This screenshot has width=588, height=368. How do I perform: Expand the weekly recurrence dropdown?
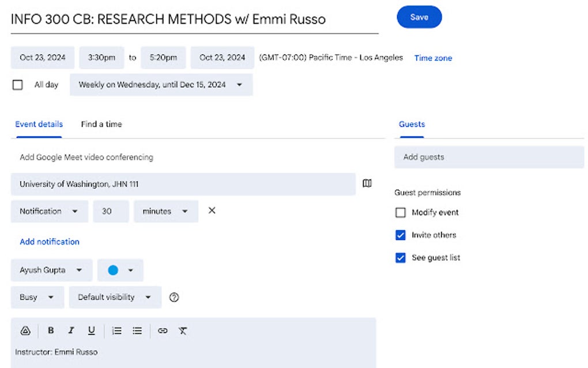click(161, 85)
